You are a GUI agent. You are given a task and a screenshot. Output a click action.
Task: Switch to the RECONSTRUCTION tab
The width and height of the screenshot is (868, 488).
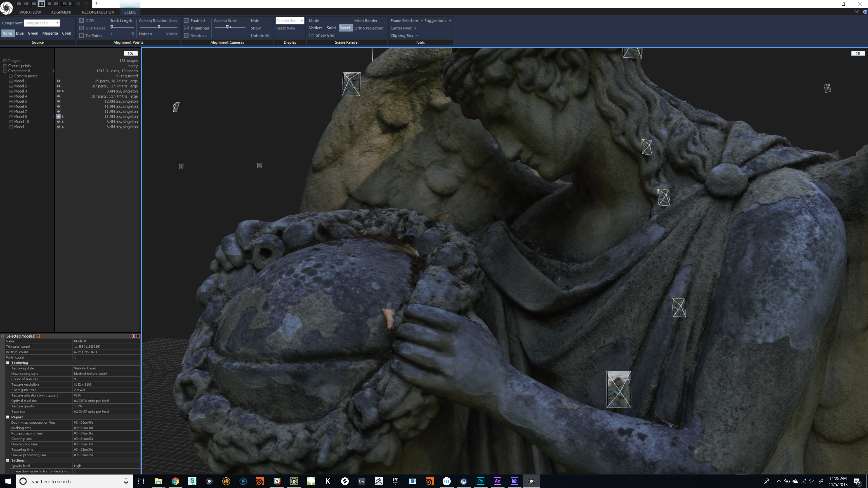click(x=98, y=12)
